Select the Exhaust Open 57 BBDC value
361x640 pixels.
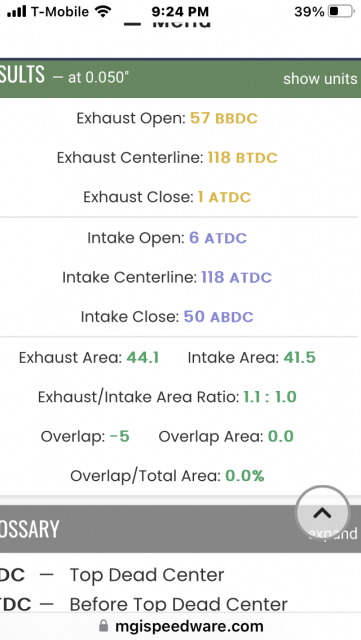pyautogui.click(x=224, y=118)
